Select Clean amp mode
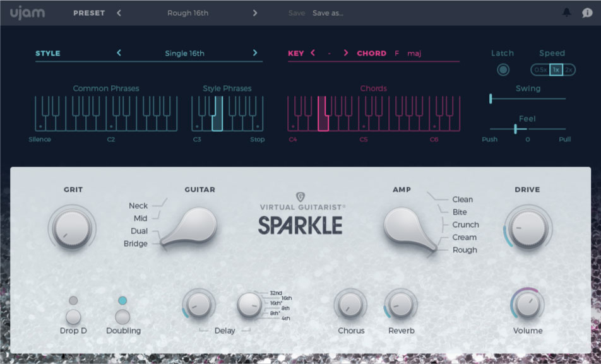Screen dimensions: 601x364 pos(462,199)
